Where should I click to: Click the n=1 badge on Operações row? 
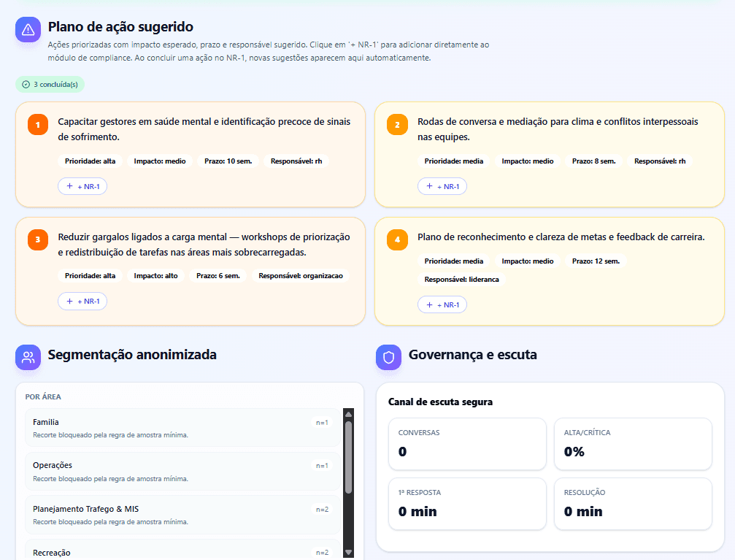click(322, 466)
